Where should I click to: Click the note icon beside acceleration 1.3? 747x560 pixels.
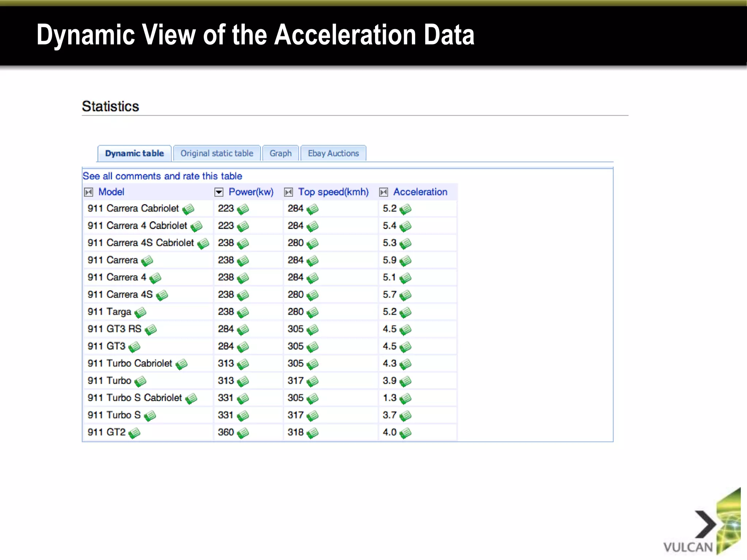(405, 398)
